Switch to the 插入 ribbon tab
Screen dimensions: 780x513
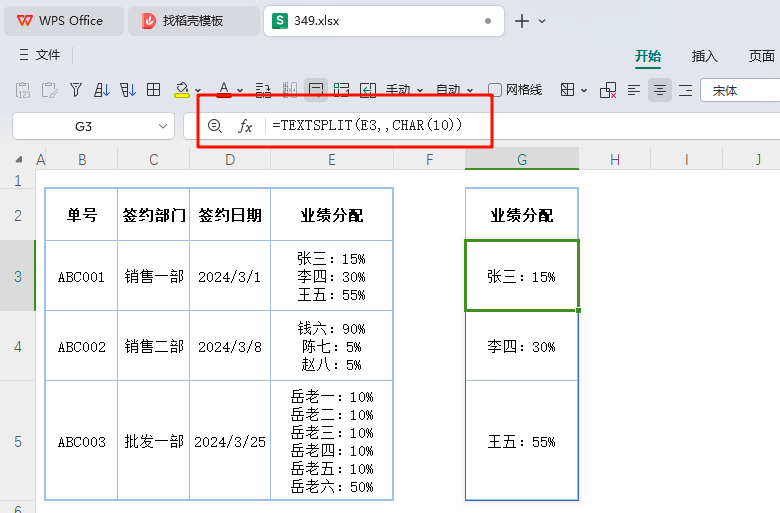(704, 56)
